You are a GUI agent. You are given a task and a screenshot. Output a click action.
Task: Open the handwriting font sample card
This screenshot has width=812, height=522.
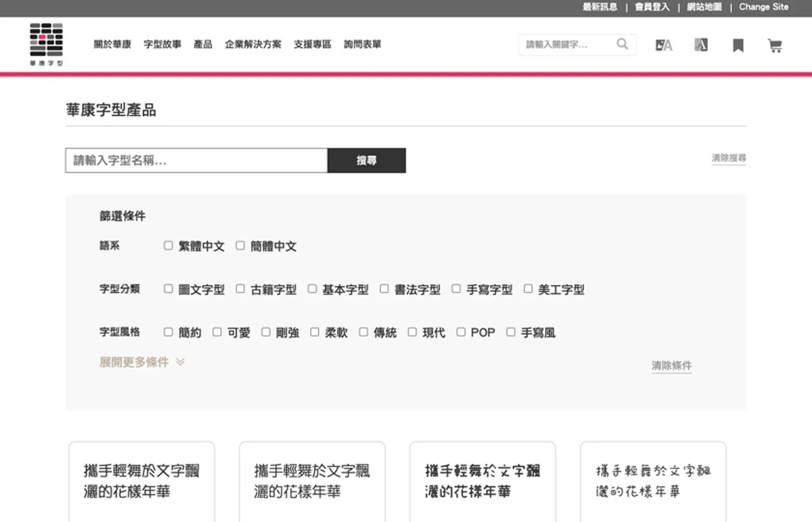(653, 482)
